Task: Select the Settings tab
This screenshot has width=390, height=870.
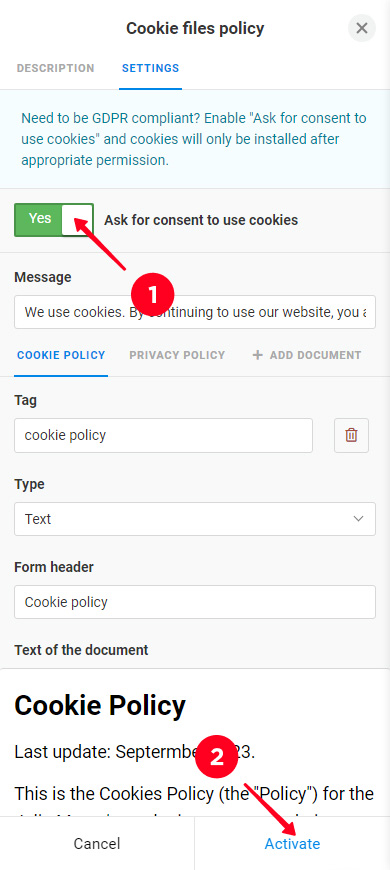Action: click(x=150, y=68)
